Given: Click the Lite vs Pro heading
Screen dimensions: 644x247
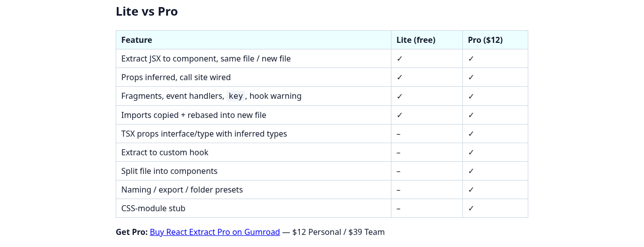Looking at the screenshot, I should point(146,11).
